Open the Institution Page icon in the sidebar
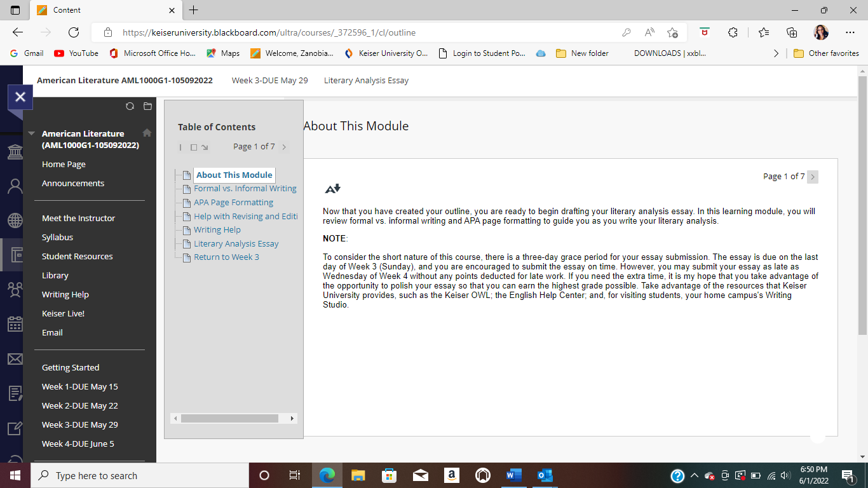Viewport: 868px width, 488px height. coord(14,152)
